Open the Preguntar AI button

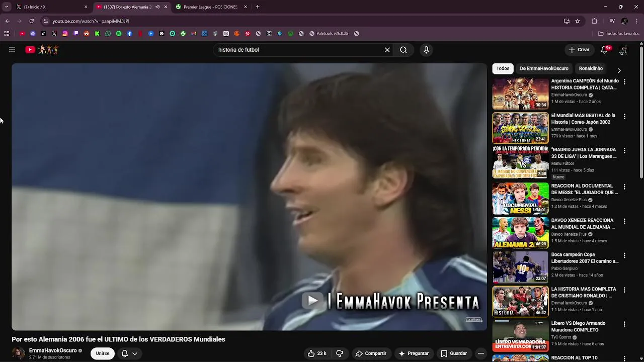tap(414, 353)
